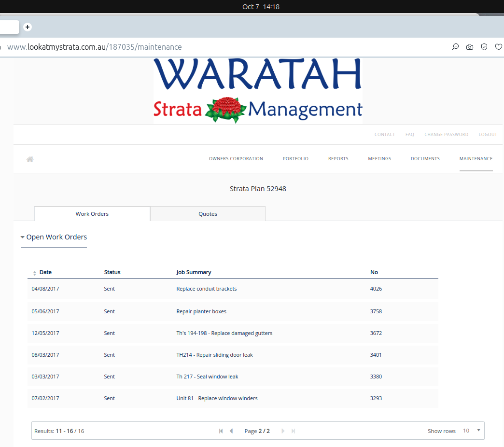Go to the next page of results

coord(283,431)
